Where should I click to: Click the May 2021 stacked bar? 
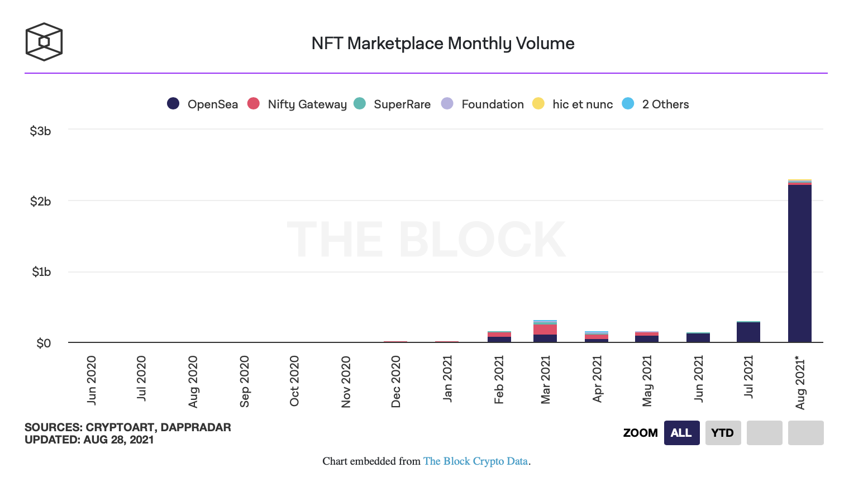coord(646,337)
